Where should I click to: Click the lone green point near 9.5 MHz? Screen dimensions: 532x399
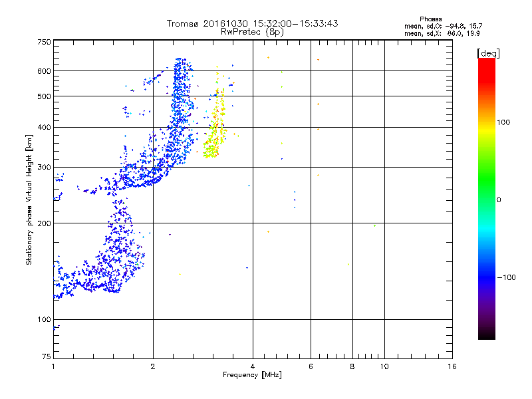[x=374, y=225]
